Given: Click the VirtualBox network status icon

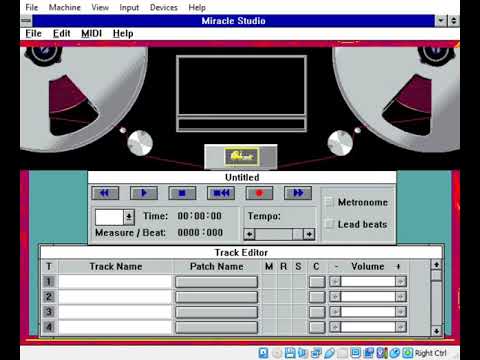Looking at the screenshot, I should pyautogui.click(x=317, y=353).
